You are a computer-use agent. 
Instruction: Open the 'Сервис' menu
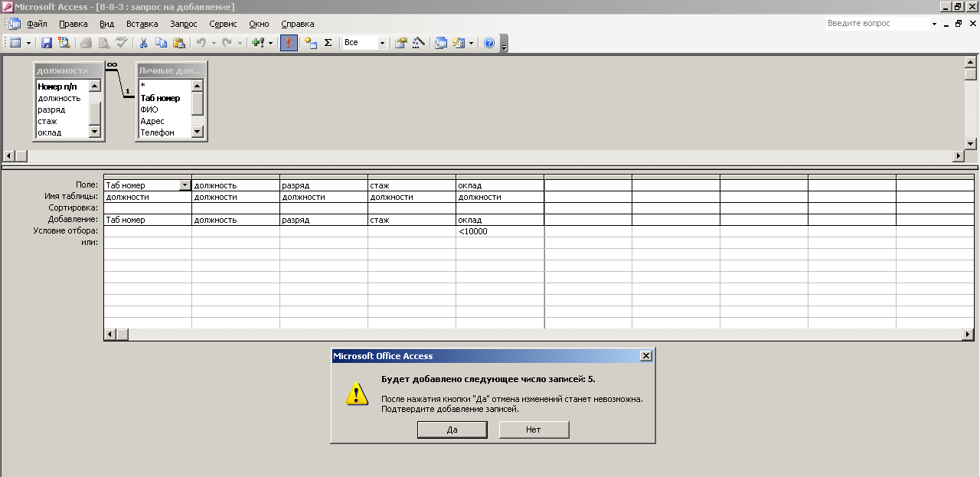coord(223,24)
